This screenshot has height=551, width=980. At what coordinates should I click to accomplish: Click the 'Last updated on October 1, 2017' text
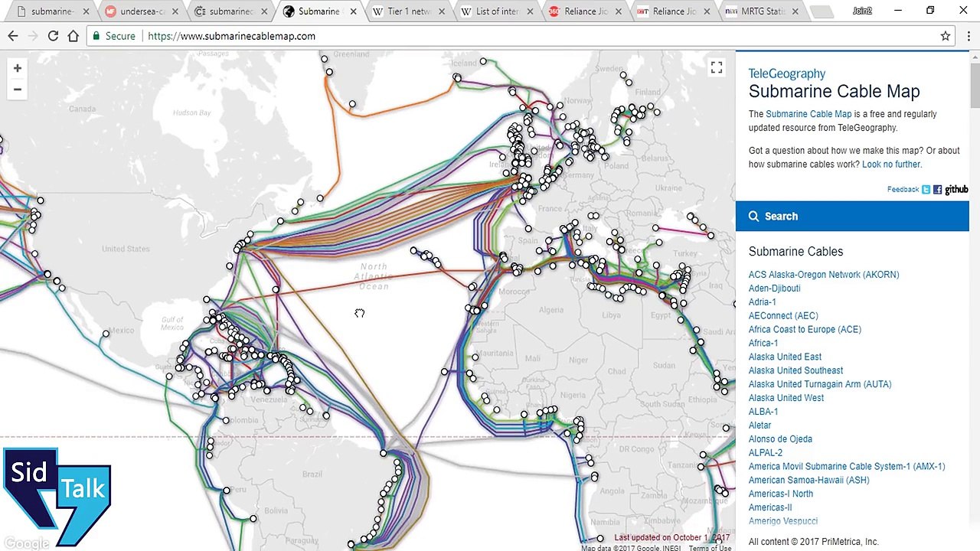pos(671,538)
